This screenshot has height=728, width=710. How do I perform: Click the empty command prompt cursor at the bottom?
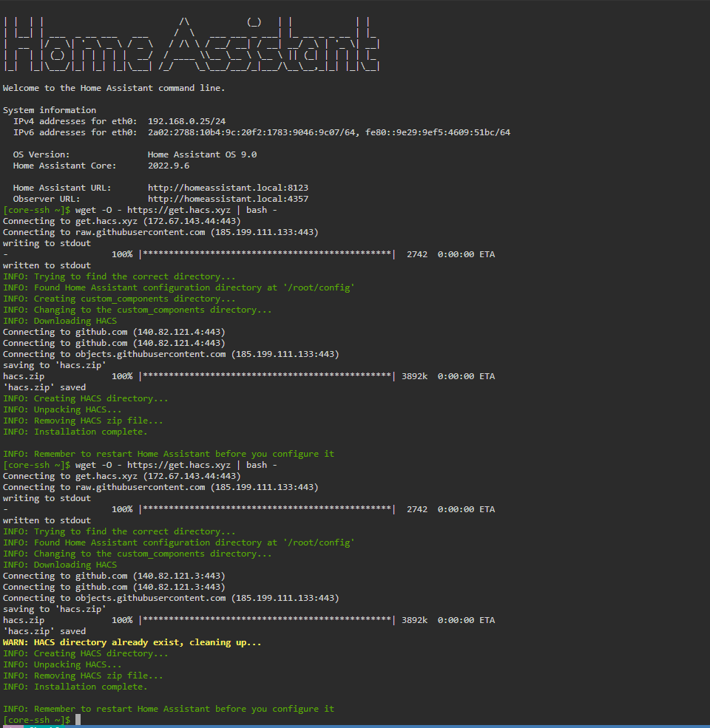pos(78,720)
